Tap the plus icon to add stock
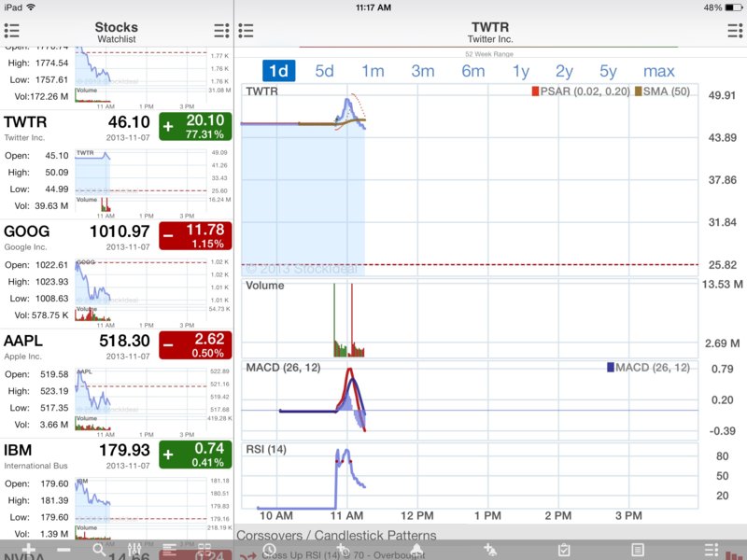The image size is (747, 560). (28, 551)
